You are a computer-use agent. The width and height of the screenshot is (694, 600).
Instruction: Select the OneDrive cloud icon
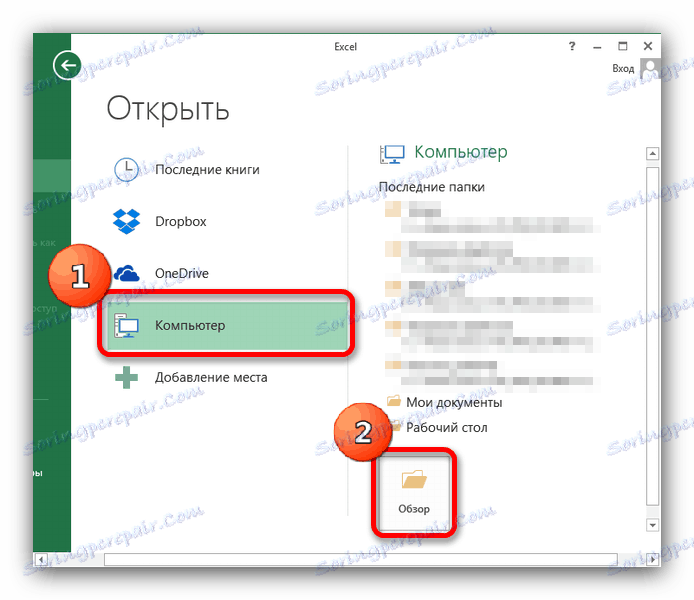[x=127, y=273]
